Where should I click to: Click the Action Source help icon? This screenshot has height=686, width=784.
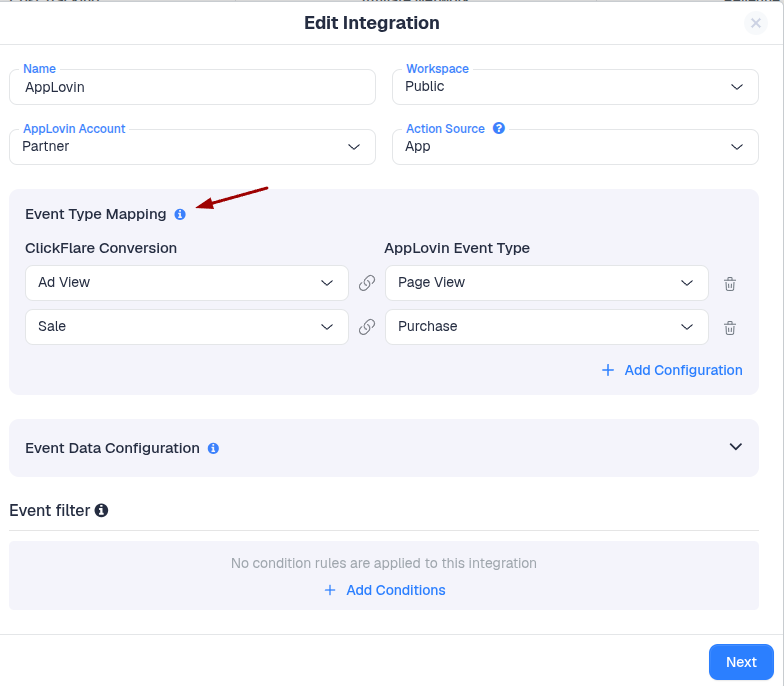pos(498,128)
